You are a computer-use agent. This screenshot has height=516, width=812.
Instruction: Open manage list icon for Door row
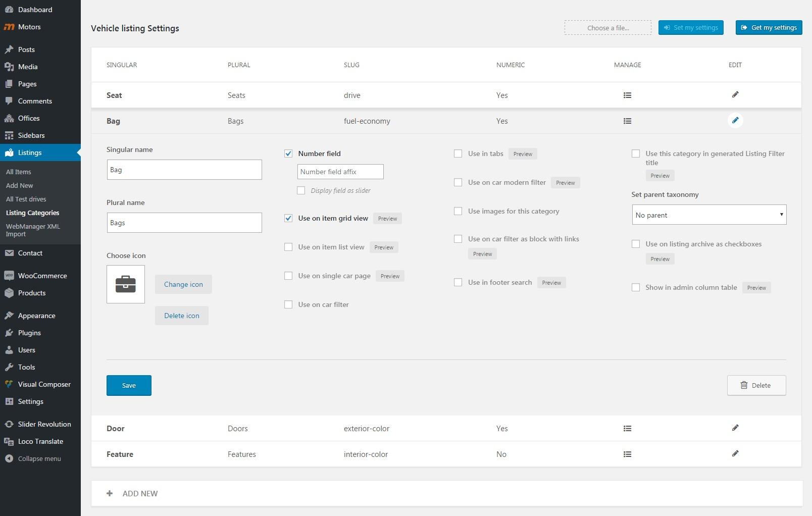(x=627, y=429)
